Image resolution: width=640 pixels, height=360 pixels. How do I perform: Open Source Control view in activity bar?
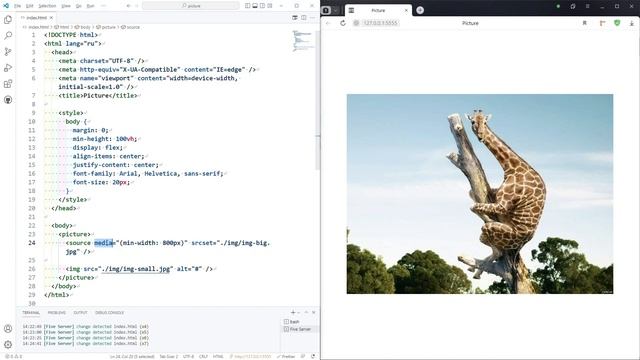[8, 52]
